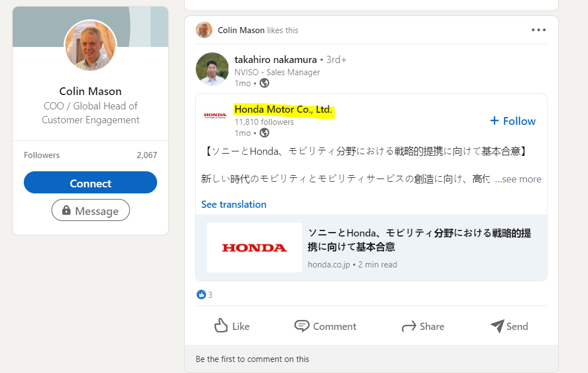Click the honda.co.jp article headline
Image resolution: width=588 pixels, height=373 pixels.
click(419, 240)
